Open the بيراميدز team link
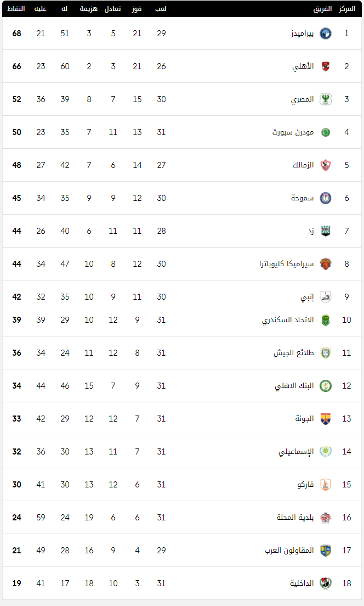Viewport: 364px width, 606px height. click(302, 33)
